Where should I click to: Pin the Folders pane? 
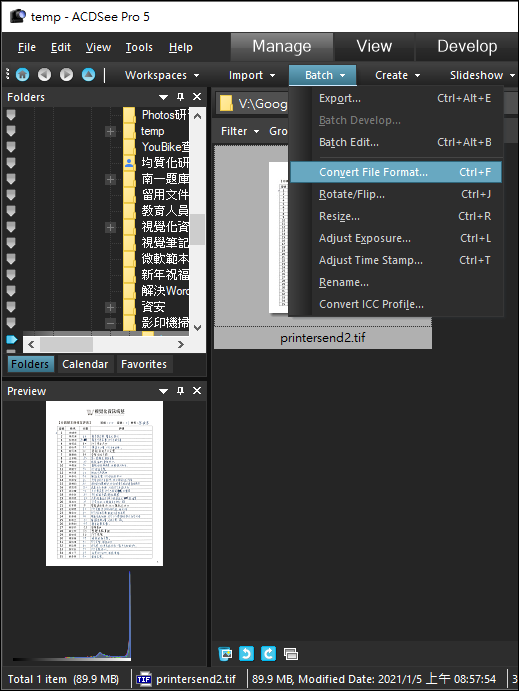(x=180, y=97)
